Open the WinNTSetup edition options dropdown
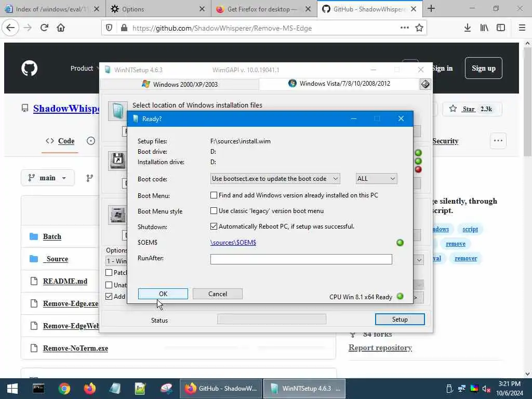The image size is (532, 399). point(419,260)
